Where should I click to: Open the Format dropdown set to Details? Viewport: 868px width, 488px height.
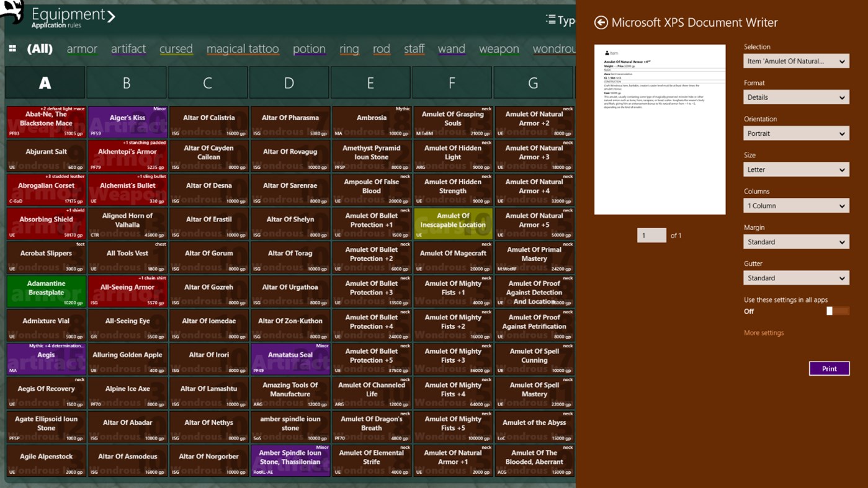click(x=796, y=97)
